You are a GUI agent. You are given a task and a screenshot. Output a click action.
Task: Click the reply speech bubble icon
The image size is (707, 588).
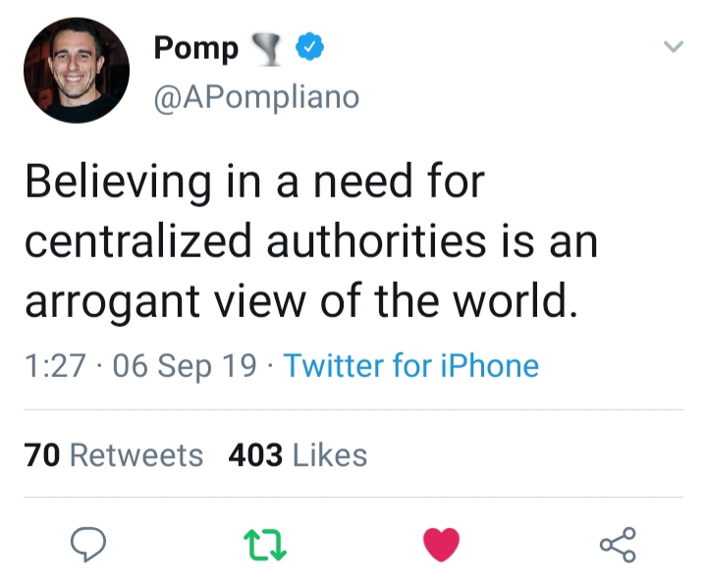point(89,543)
